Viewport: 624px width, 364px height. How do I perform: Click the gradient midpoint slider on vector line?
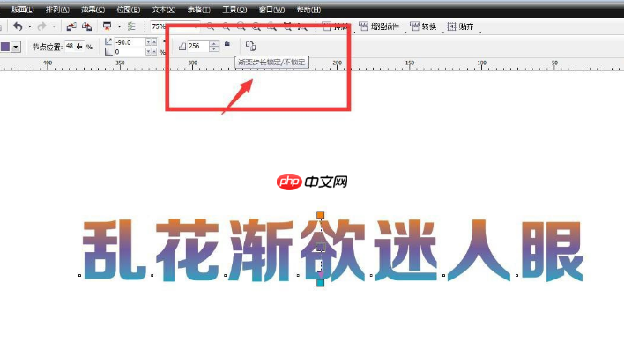(x=321, y=248)
